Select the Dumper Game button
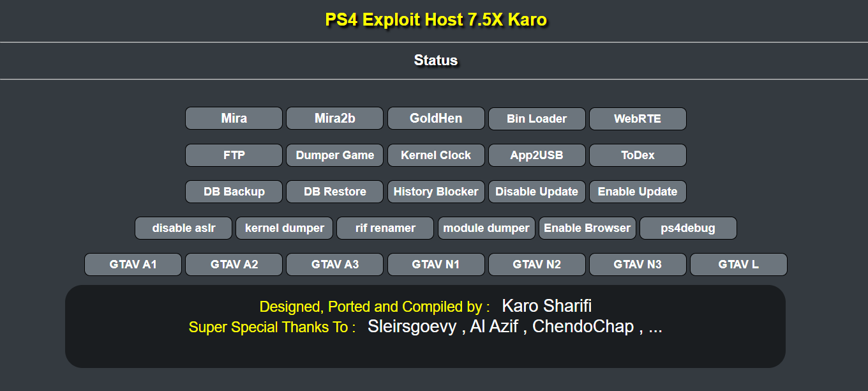 tap(334, 155)
